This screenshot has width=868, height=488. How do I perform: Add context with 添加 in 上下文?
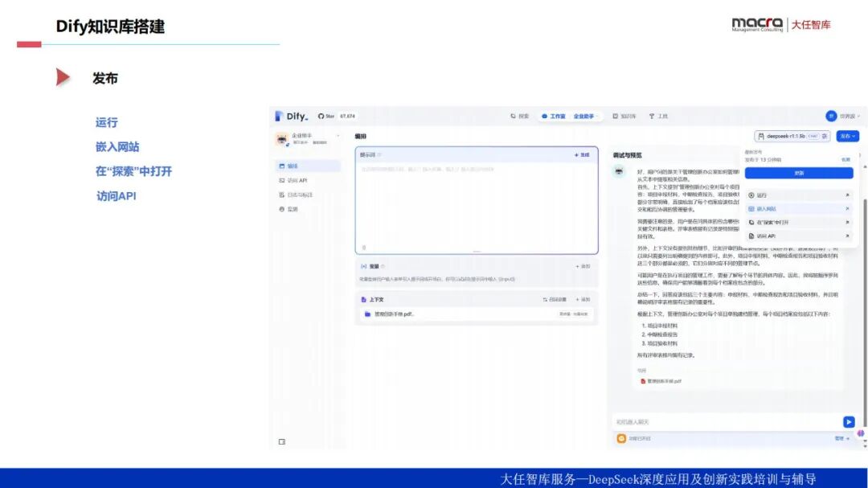pos(583,300)
